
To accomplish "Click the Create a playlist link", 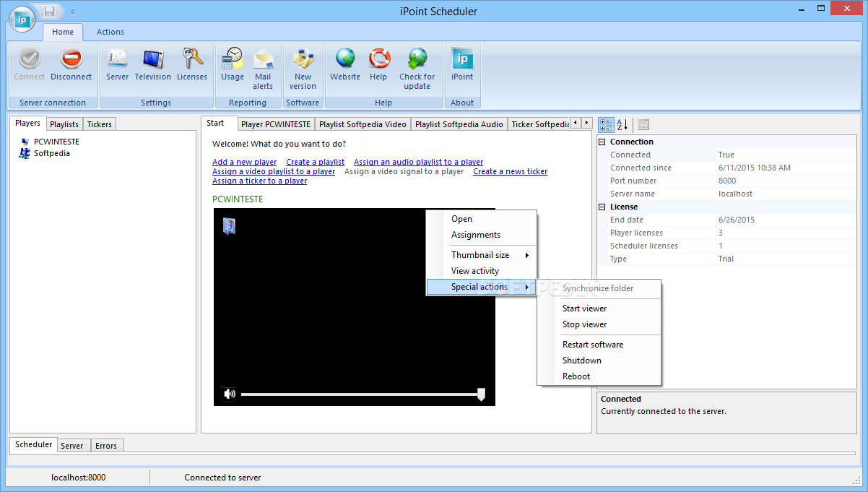I will click(315, 162).
